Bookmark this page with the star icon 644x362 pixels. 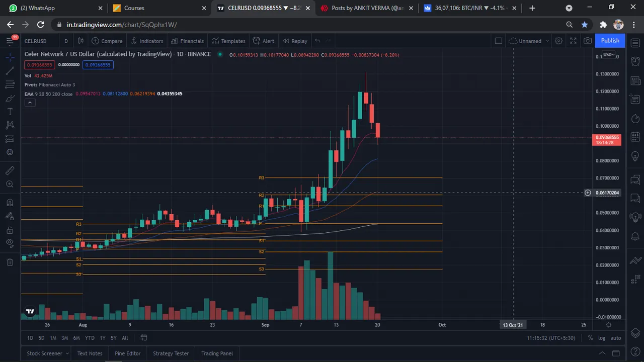coord(584,25)
